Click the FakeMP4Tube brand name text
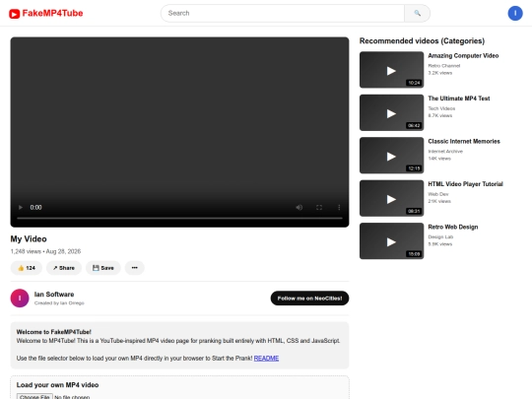532x399 pixels. click(x=52, y=13)
